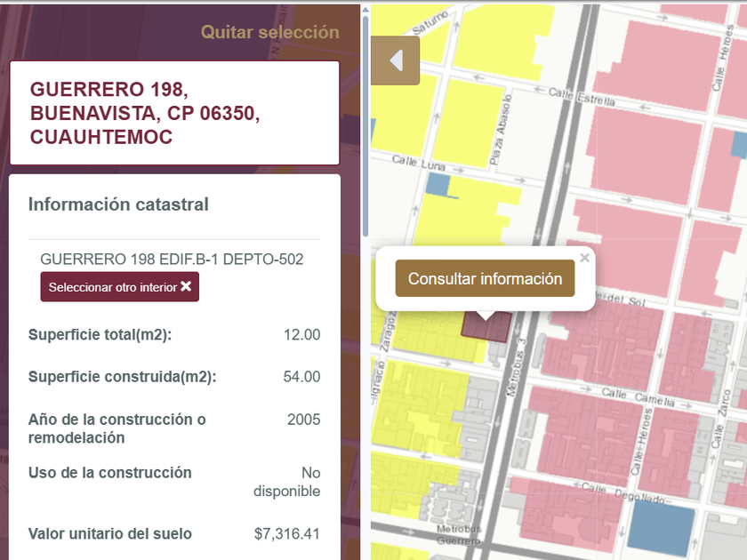747x560 pixels.
Task: Click the address header GUERRERO 198 BUENAVISTA card
Action: (x=175, y=113)
